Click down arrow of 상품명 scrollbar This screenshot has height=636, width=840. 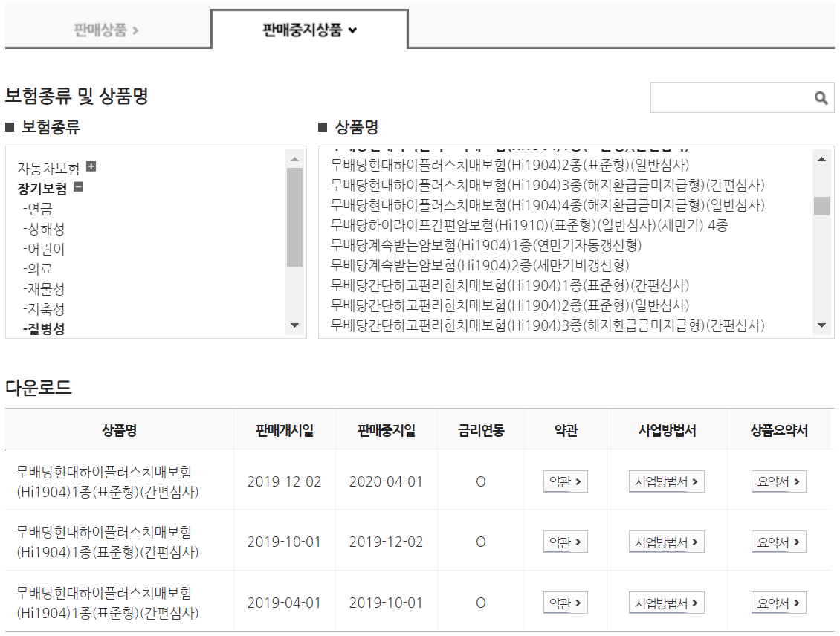tap(821, 325)
